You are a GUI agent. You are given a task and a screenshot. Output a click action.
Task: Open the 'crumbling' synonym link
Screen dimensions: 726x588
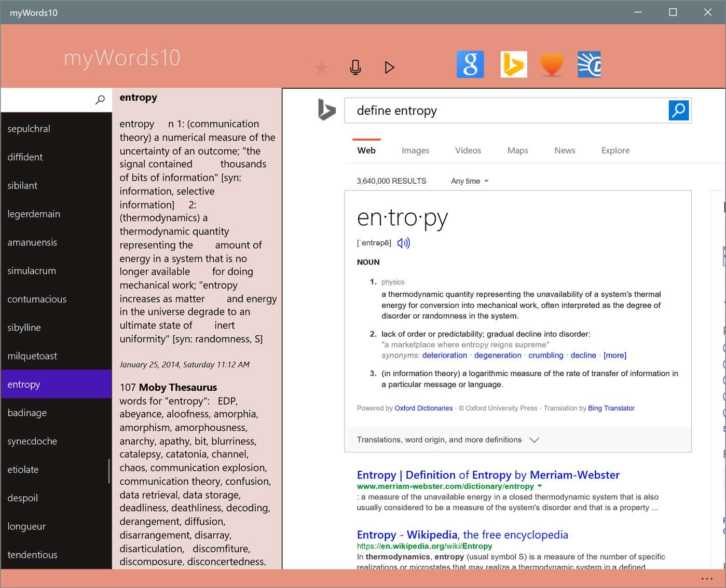(x=546, y=355)
